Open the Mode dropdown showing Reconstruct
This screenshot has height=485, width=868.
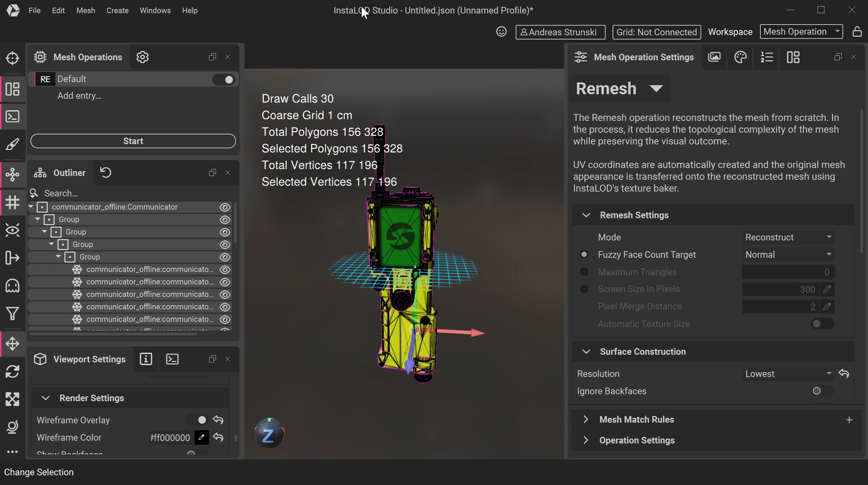point(788,237)
